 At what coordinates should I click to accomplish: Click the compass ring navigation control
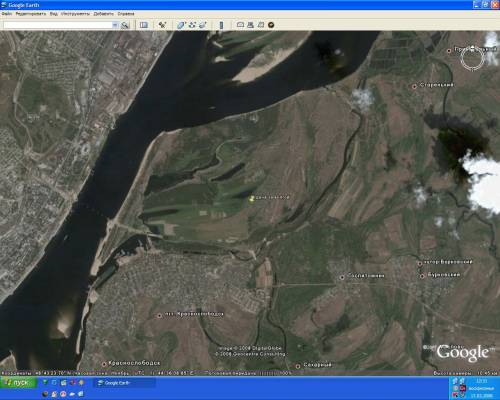tap(472, 58)
